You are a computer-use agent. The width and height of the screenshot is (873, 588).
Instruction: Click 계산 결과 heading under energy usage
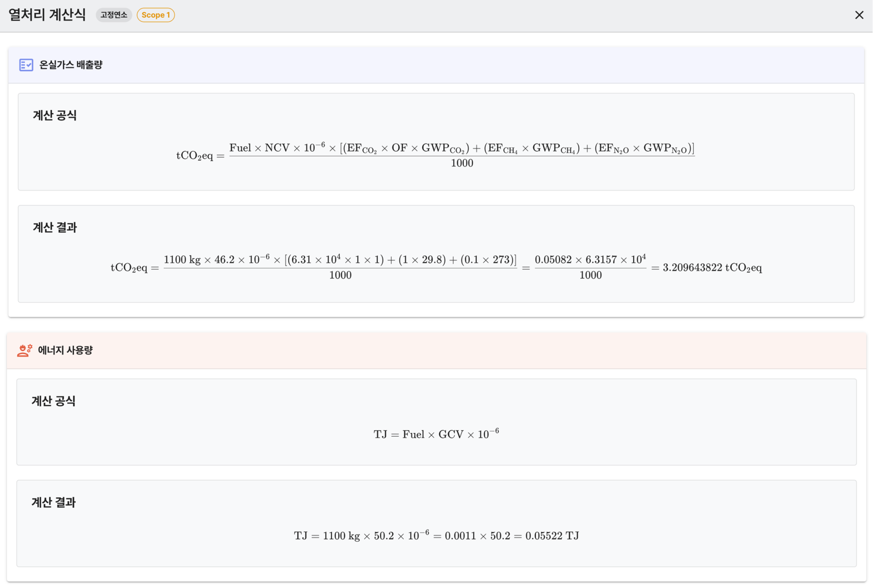[x=53, y=502]
